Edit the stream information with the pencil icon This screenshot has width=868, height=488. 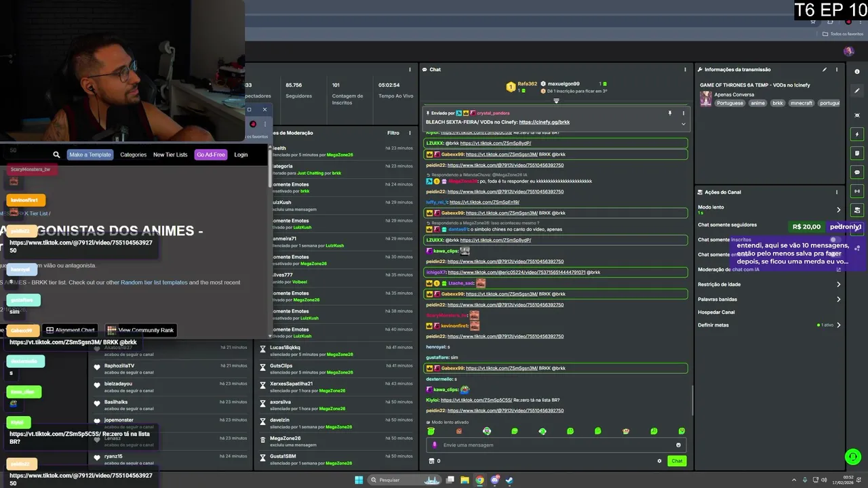[x=825, y=69]
